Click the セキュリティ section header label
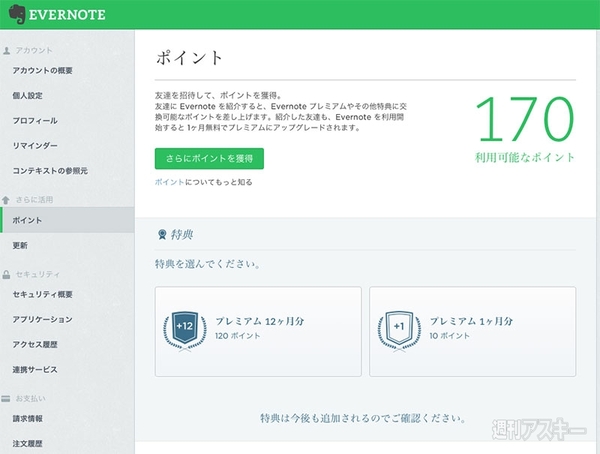Image resolution: width=600 pixels, height=454 pixels. pyautogui.click(x=38, y=274)
